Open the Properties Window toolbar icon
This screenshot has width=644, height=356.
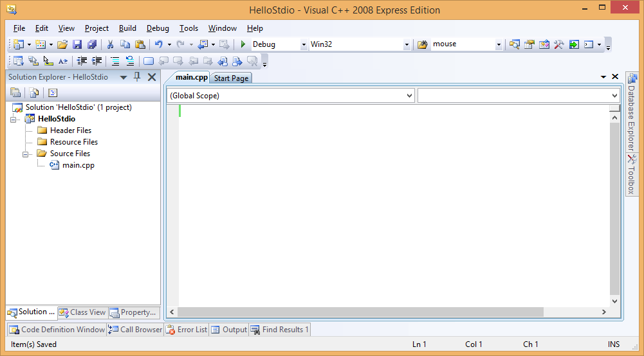click(529, 44)
